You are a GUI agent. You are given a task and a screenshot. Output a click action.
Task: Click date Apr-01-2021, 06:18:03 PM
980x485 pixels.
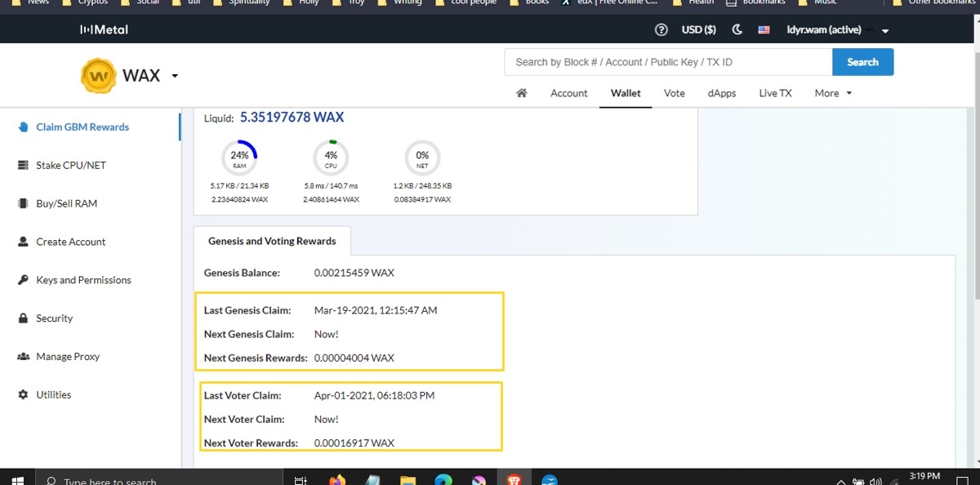(x=374, y=395)
